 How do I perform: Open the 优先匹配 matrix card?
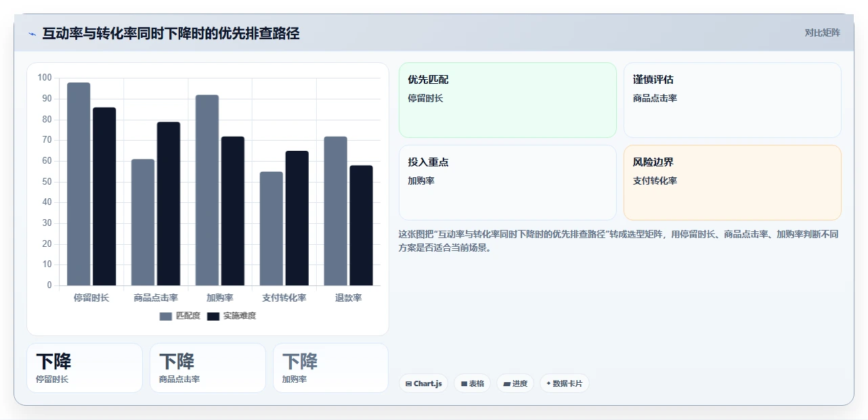click(x=508, y=100)
